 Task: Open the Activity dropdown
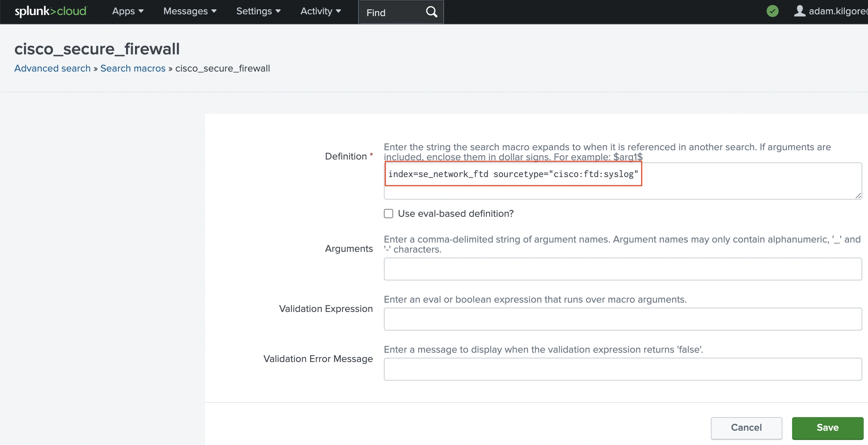click(x=320, y=11)
